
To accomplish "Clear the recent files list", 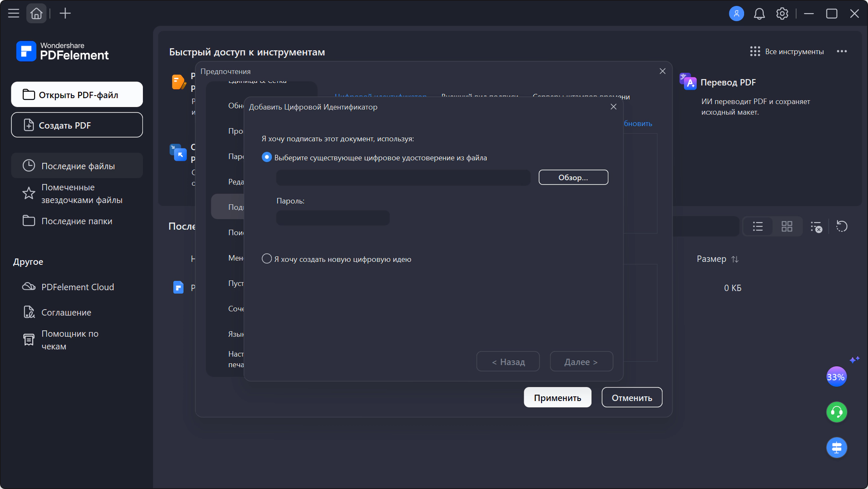I will point(816,226).
